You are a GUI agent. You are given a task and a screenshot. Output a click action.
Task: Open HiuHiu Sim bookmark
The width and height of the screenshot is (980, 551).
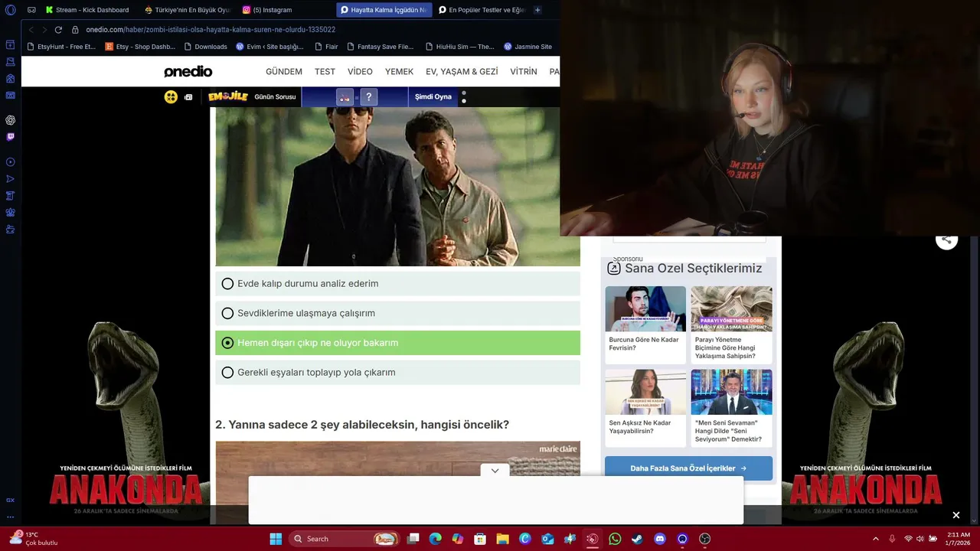click(x=459, y=47)
